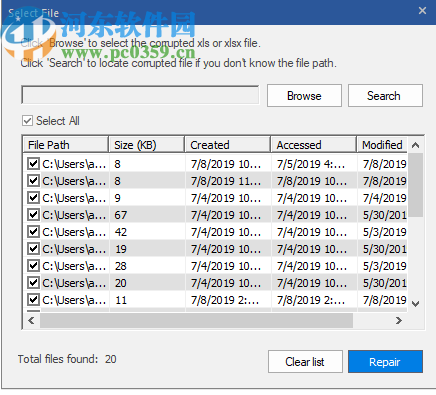Uncheck the file row accessed 7/5/2019

pos(33,164)
